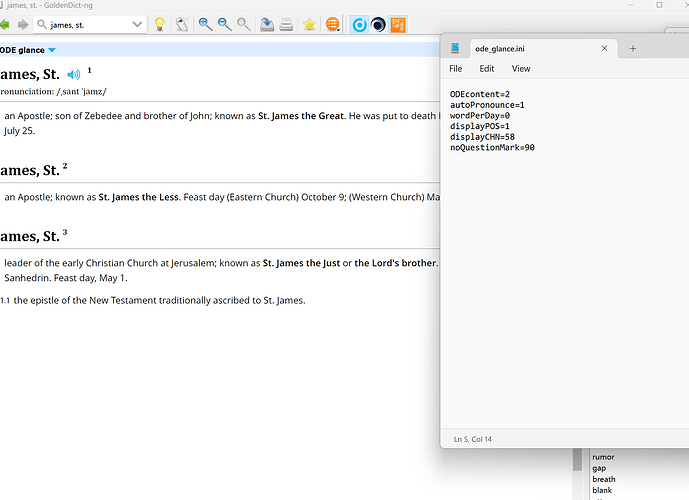Image resolution: width=689 pixels, height=500 pixels.
Task: Open the Edit menu in Notepad
Action: click(x=486, y=69)
